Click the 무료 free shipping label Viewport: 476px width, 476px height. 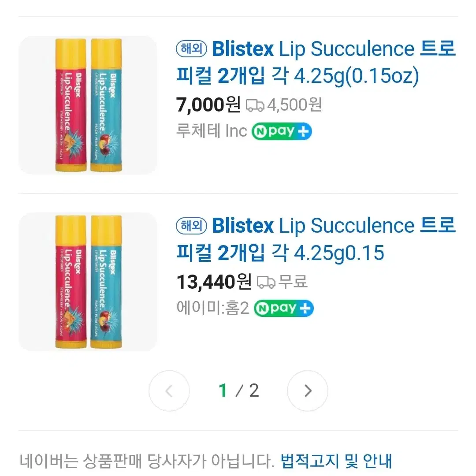point(293,281)
